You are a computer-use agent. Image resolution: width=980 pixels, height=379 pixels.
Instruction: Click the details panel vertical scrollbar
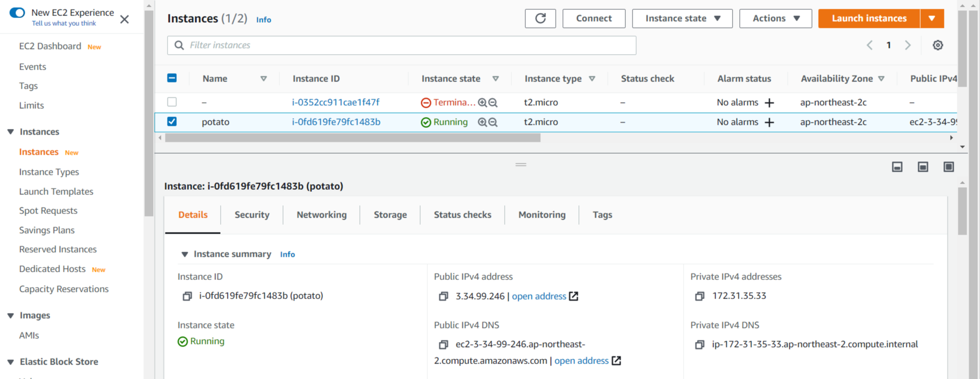point(962,211)
